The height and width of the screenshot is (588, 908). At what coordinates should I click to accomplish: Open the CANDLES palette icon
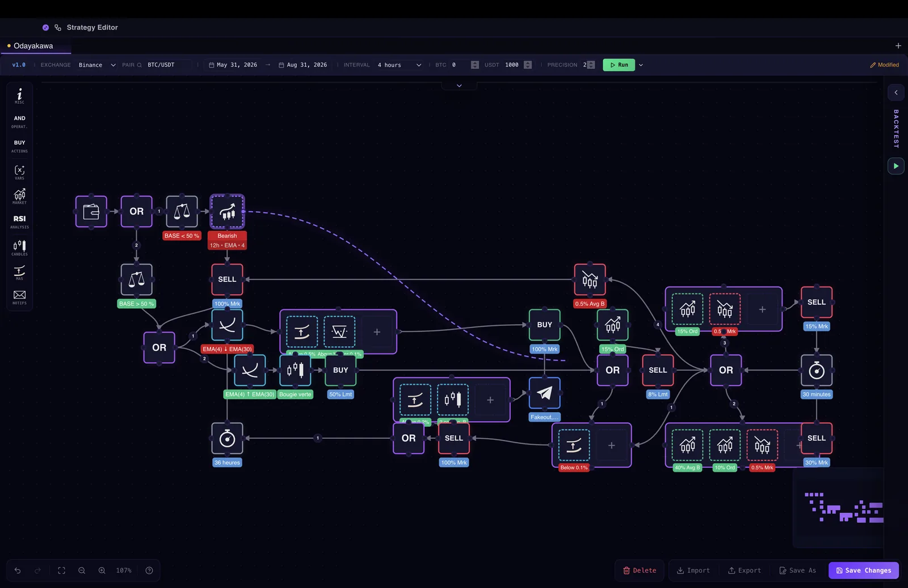click(19, 247)
